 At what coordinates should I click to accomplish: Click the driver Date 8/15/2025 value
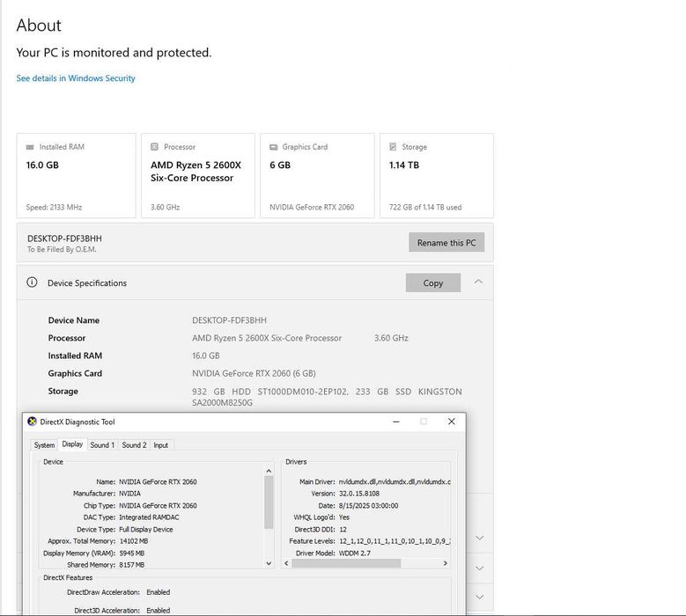click(368, 505)
